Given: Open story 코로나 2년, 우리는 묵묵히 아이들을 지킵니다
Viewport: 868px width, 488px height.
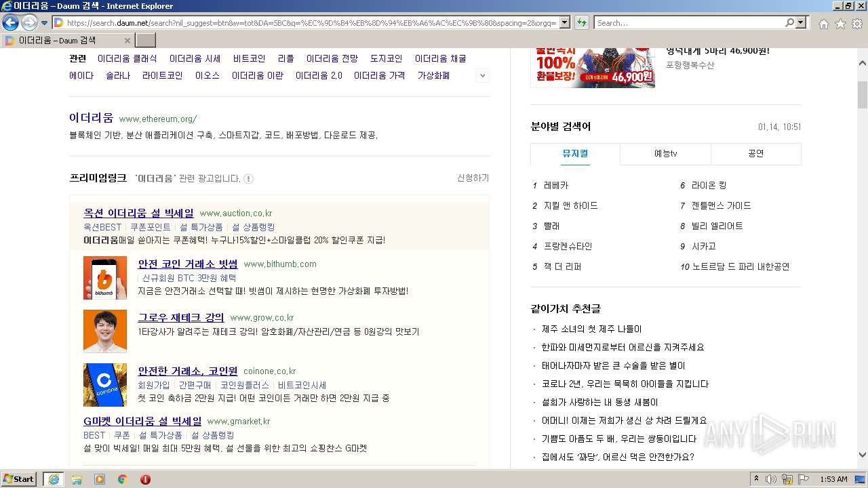Looking at the screenshot, I should (625, 384).
